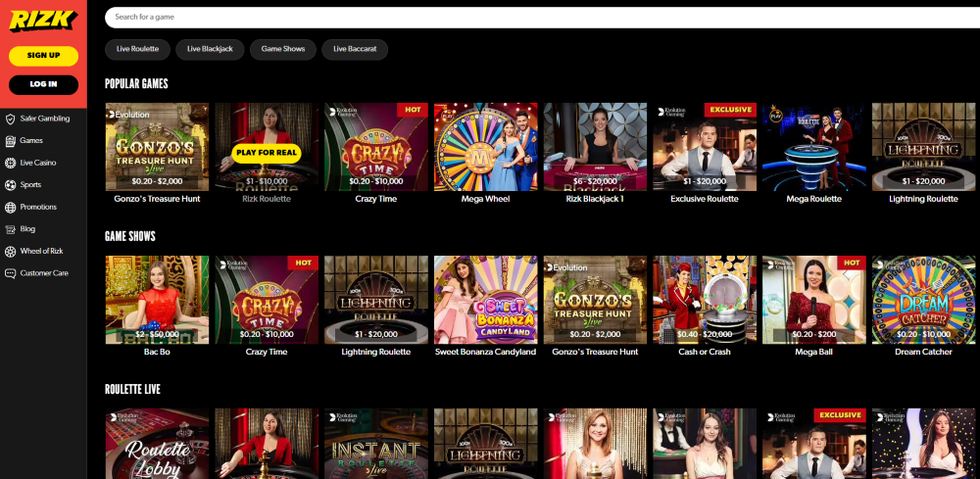Click the Sports soccer ball icon
This screenshot has width=980, height=479.
click(x=10, y=185)
